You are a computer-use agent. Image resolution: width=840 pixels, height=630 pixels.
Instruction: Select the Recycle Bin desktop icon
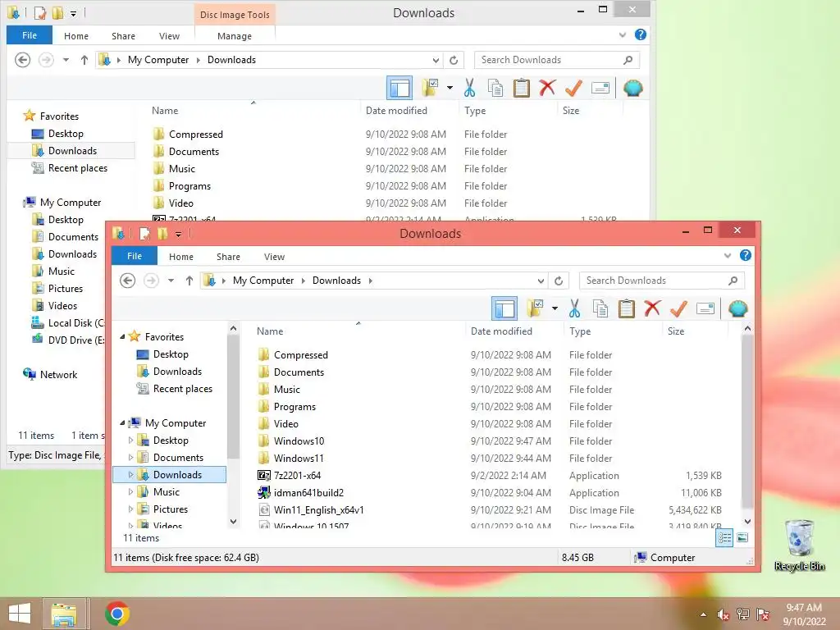[799, 545]
